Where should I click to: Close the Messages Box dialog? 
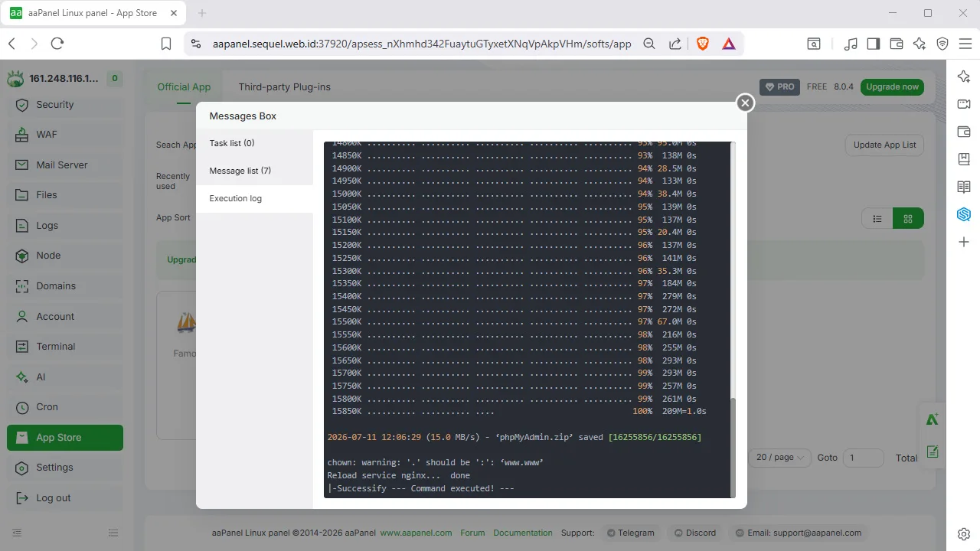click(745, 103)
